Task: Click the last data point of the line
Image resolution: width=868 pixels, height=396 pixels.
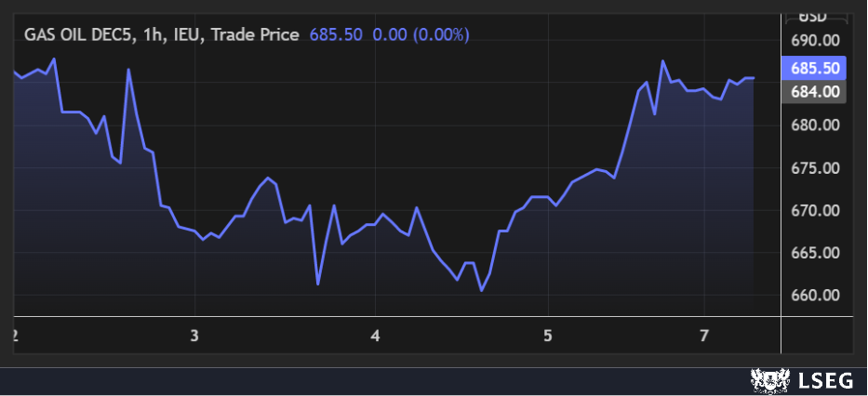Action: 754,78
